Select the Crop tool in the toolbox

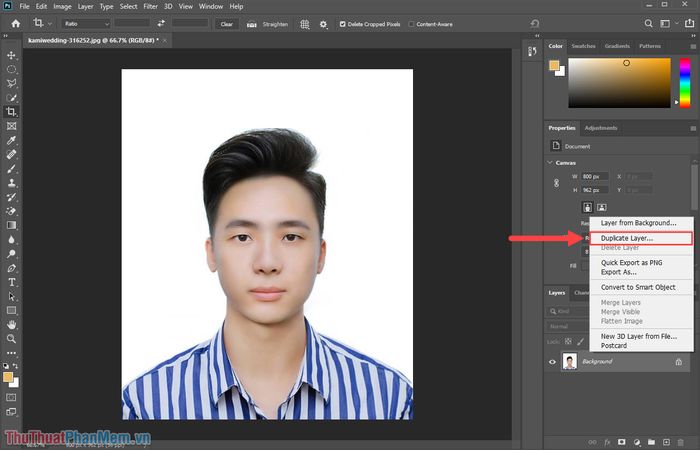12,112
